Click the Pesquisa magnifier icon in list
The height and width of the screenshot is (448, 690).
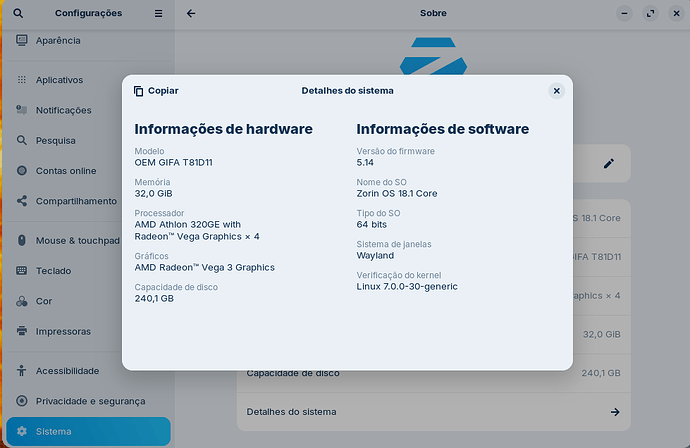[x=22, y=140]
